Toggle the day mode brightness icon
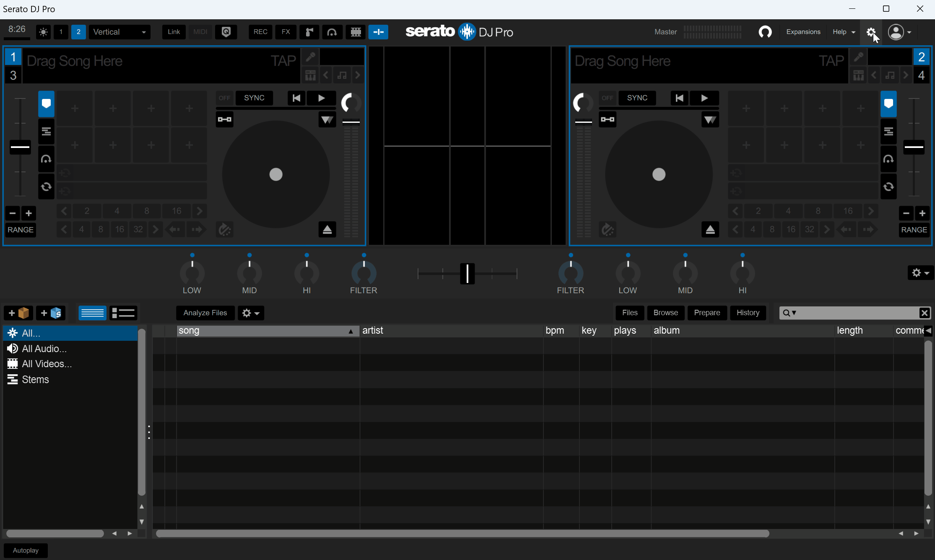The height and width of the screenshot is (560, 935). click(43, 32)
